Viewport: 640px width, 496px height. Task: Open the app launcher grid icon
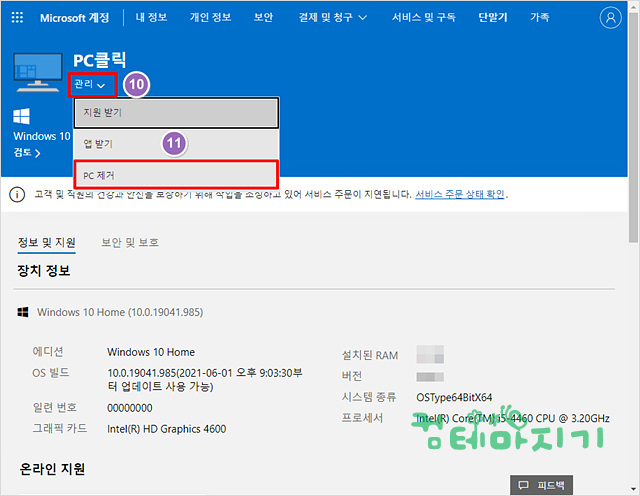coord(17,17)
